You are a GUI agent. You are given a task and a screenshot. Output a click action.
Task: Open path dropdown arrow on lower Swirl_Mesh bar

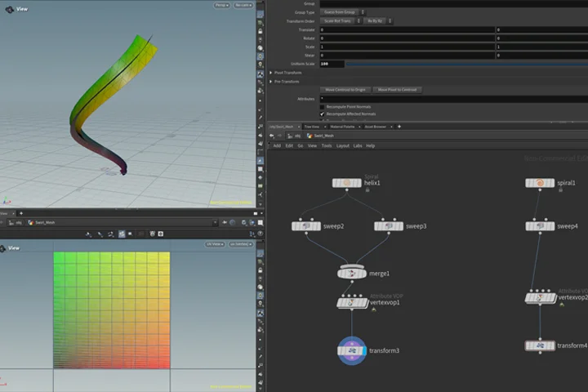(x=215, y=222)
